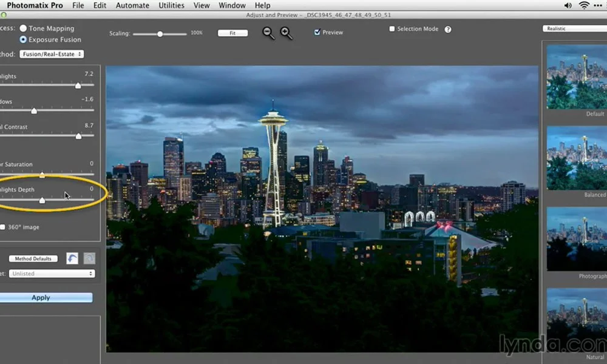This screenshot has height=364, width=607.
Task: Select the Tone Mapping radio button
Action: 23,29
